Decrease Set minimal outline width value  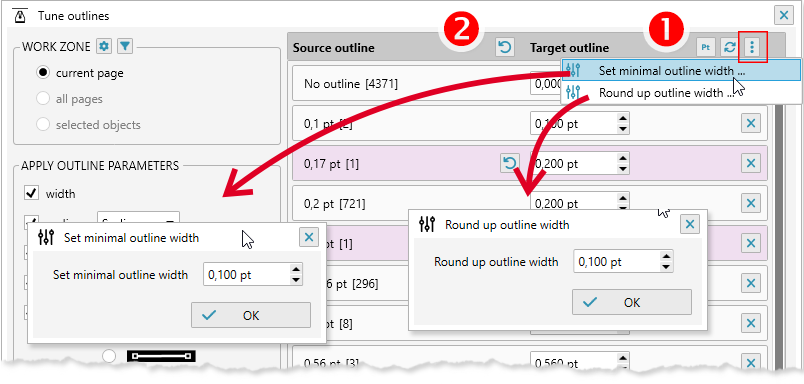[295, 279]
